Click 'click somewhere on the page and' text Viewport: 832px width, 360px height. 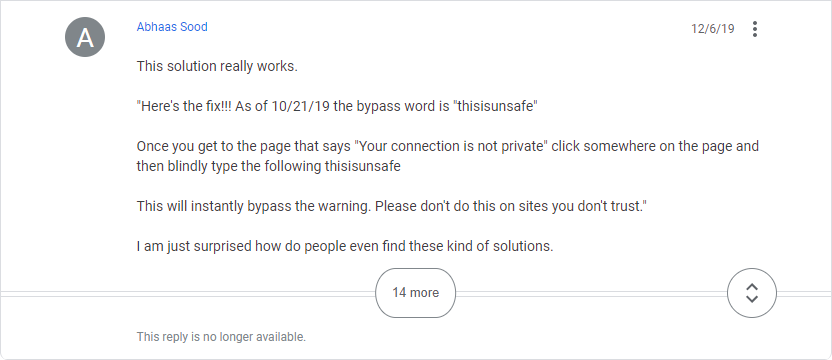[x=655, y=147]
